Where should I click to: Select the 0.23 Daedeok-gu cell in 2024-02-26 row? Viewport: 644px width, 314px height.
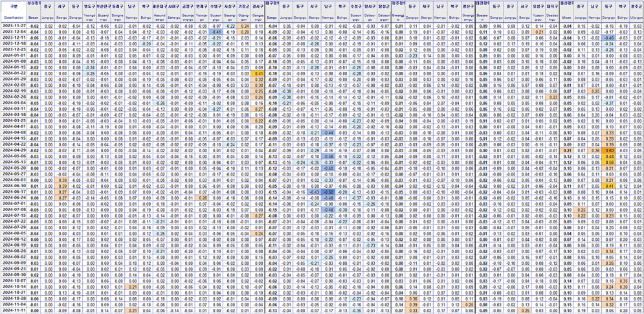point(552,96)
